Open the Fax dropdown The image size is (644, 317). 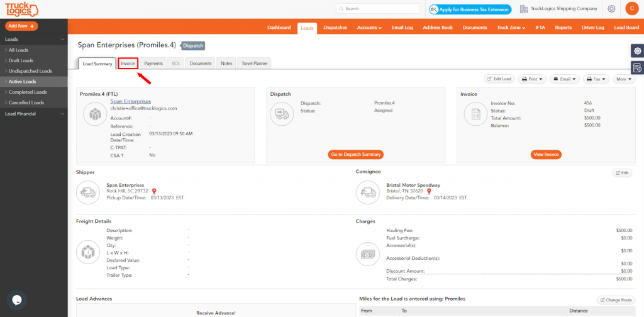pyautogui.click(x=596, y=79)
